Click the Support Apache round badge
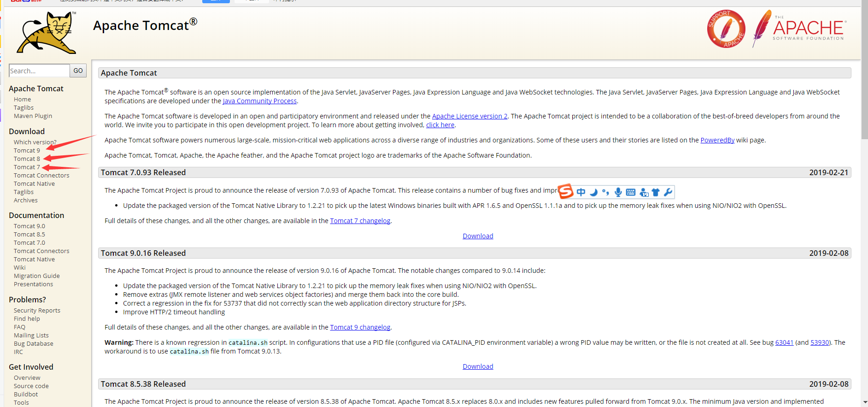The image size is (868, 407). pos(726,29)
